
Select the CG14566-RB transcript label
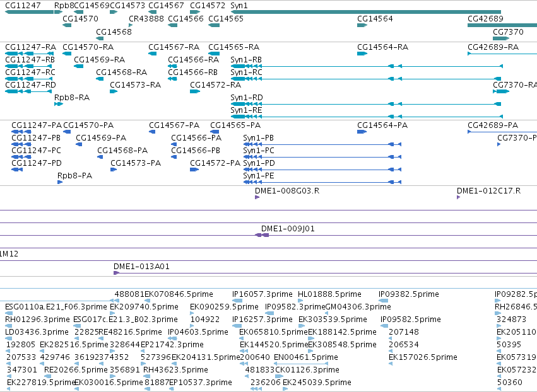tap(193, 72)
